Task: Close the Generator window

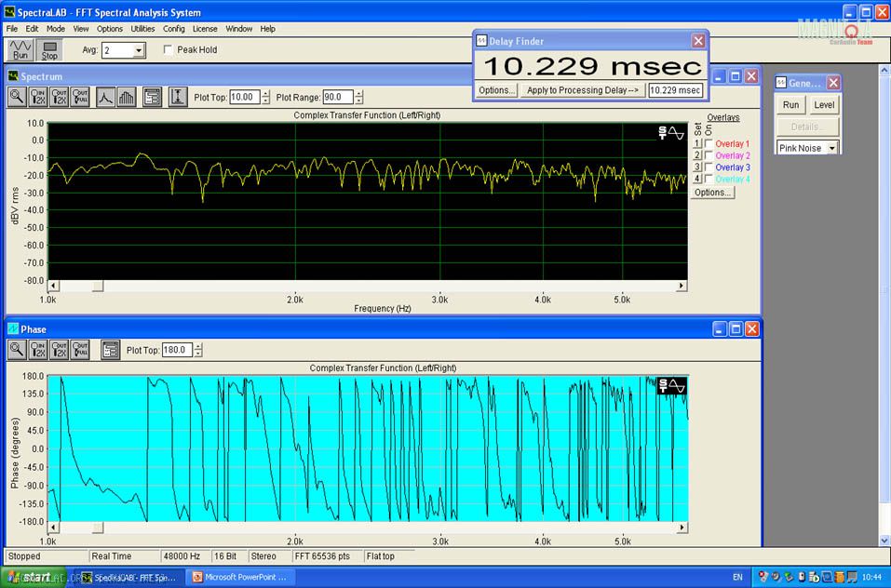Action: (x=833, y=83)
